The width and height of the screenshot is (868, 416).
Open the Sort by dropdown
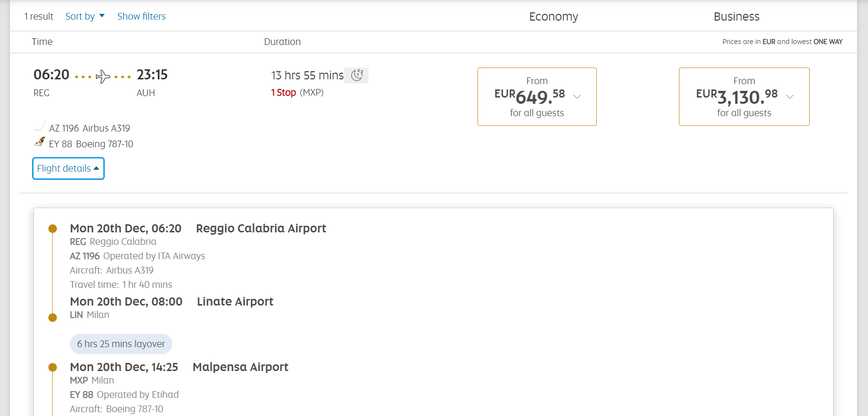click(x=85, y=16)
